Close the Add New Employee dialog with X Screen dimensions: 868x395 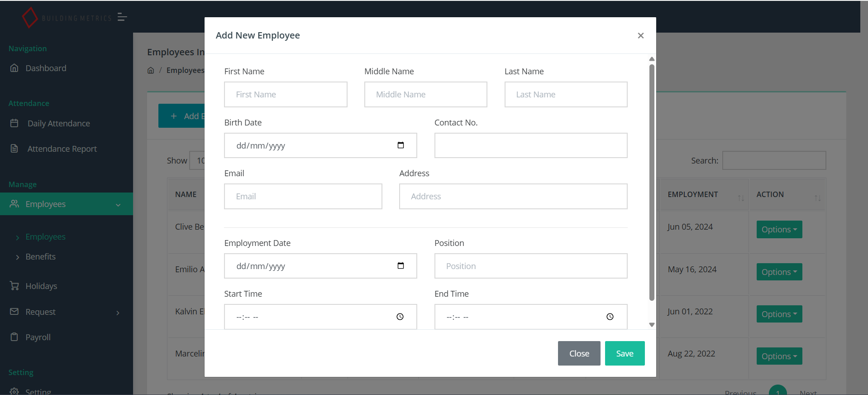point(640,35)
